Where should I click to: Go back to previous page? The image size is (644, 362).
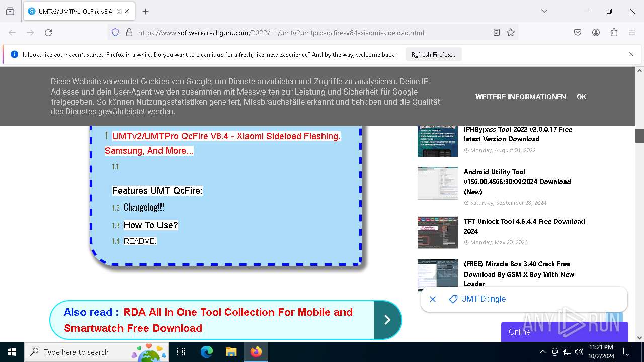[x=12, y=32]
